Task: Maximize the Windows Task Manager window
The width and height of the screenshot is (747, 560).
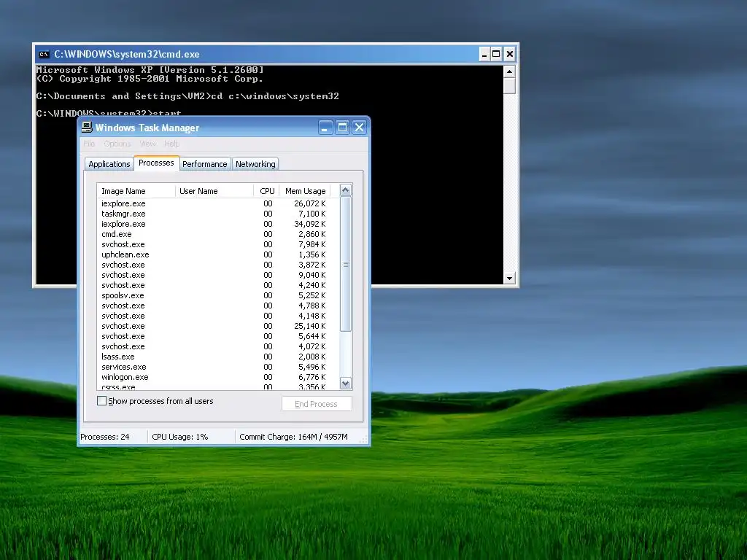Action: [x=342, y=127]
